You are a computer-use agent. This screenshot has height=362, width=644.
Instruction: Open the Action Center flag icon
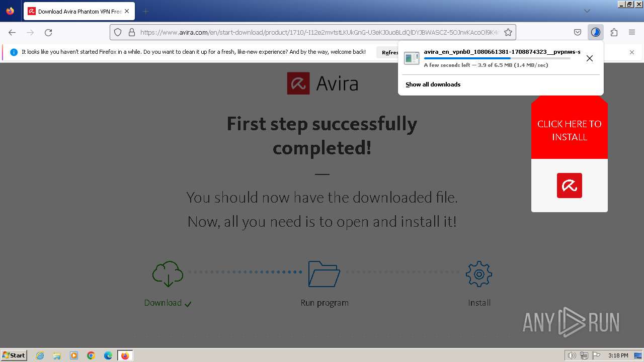[x=596, y=355]
